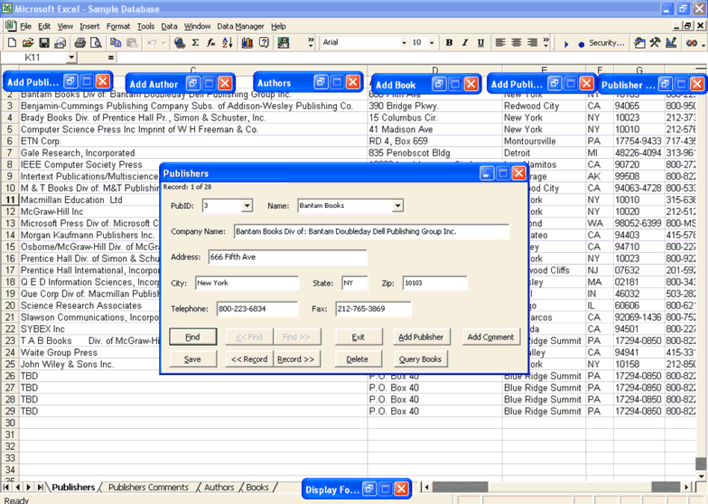This screenshot has width=708, height=504.
Task: Expand the PubID combo box
Action: pos(247,206)
